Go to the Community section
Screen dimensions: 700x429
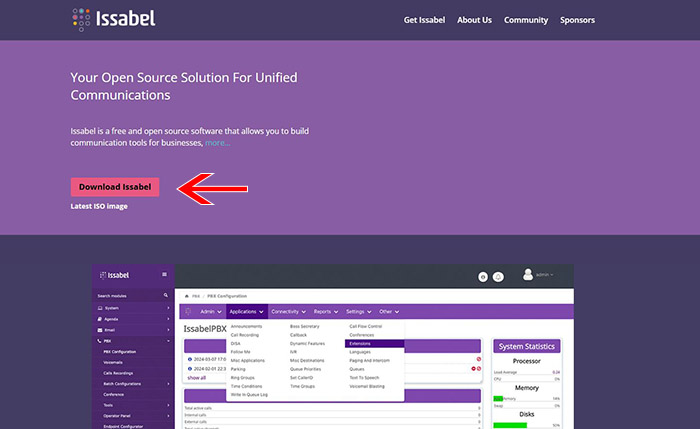tap(526, 20)
